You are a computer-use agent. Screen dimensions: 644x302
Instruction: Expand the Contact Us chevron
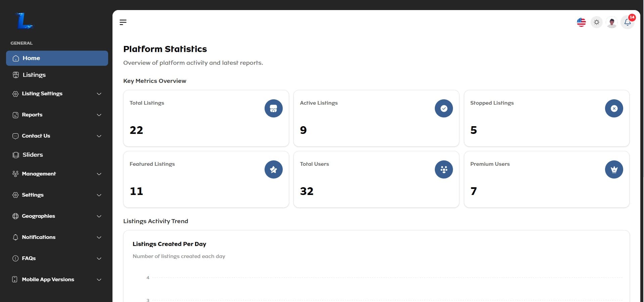click(x=99, y=136)
